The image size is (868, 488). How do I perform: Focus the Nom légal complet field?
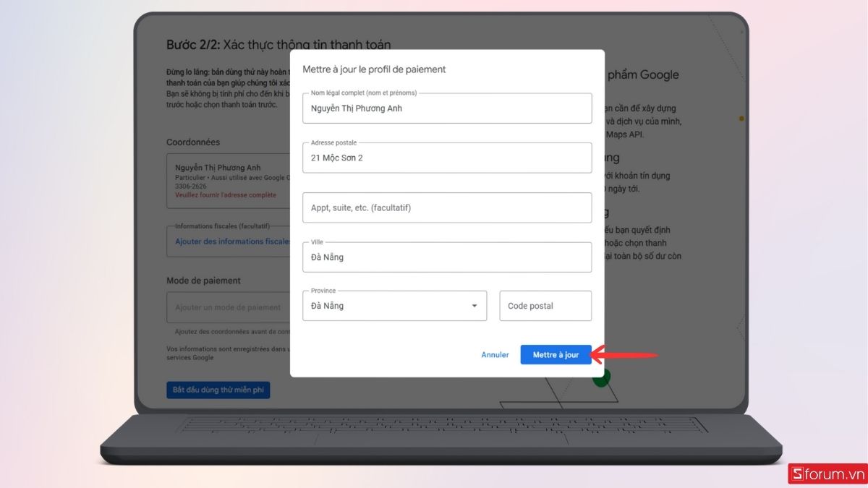click(x=447, y=108)
